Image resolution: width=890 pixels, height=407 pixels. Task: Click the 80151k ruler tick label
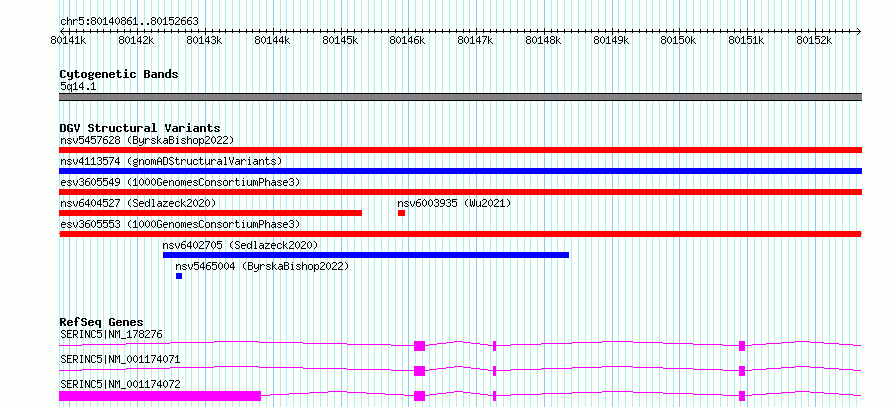coord(746,40)
